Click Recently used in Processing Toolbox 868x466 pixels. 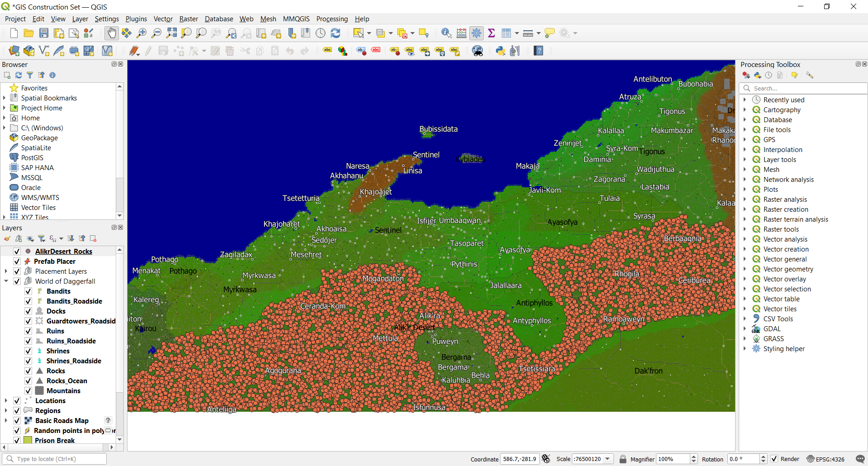coord(783,100)
